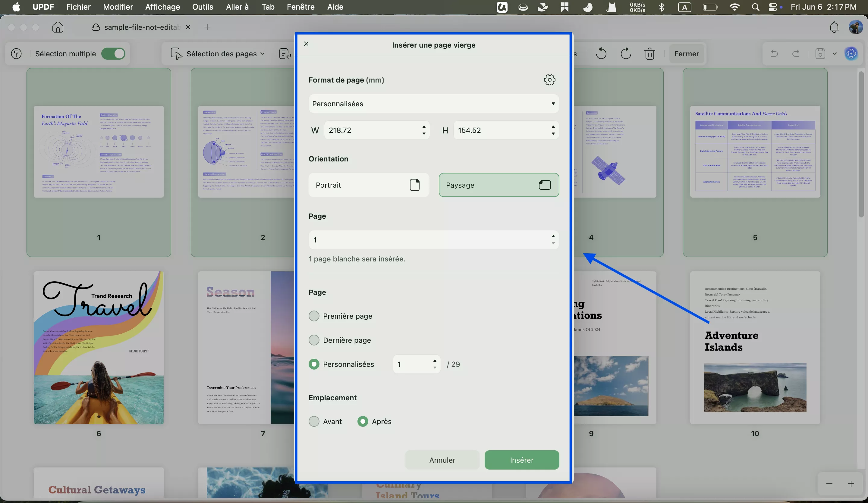This screenshot has width=868, height=503.
Task: Open the UPDF AI assistant icon
Action: click(851, 54)
